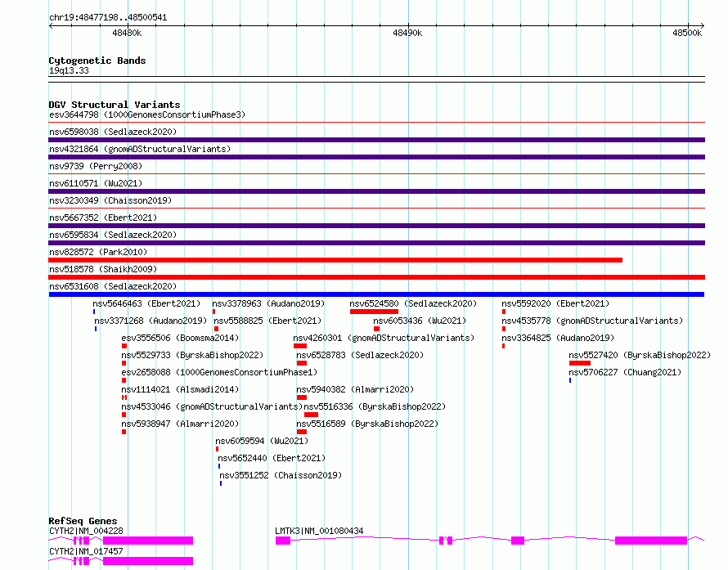
Task: Select nsv5706227 Chuang2021 label
Action: (x=625, y=372)
